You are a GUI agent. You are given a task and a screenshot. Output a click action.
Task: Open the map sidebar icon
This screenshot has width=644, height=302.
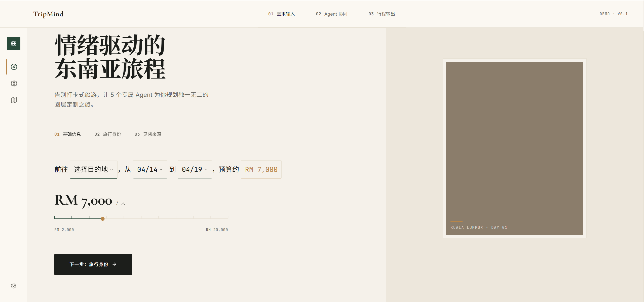14,100
